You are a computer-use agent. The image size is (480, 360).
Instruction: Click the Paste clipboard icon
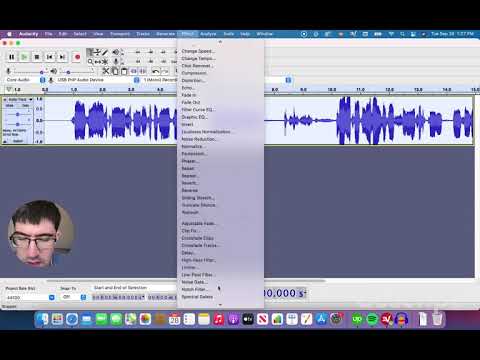(x=124, y=71)
